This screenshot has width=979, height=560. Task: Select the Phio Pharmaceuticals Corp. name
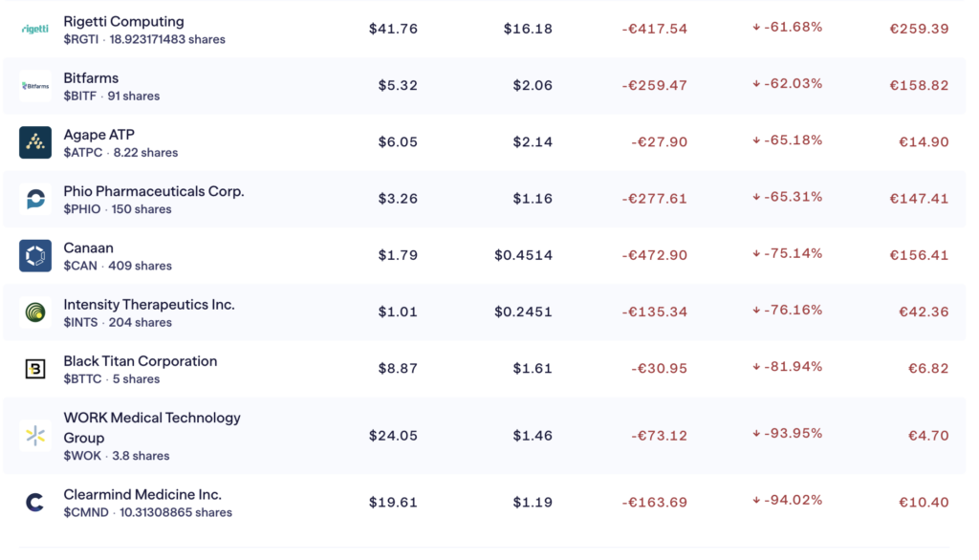pos(154,191)
